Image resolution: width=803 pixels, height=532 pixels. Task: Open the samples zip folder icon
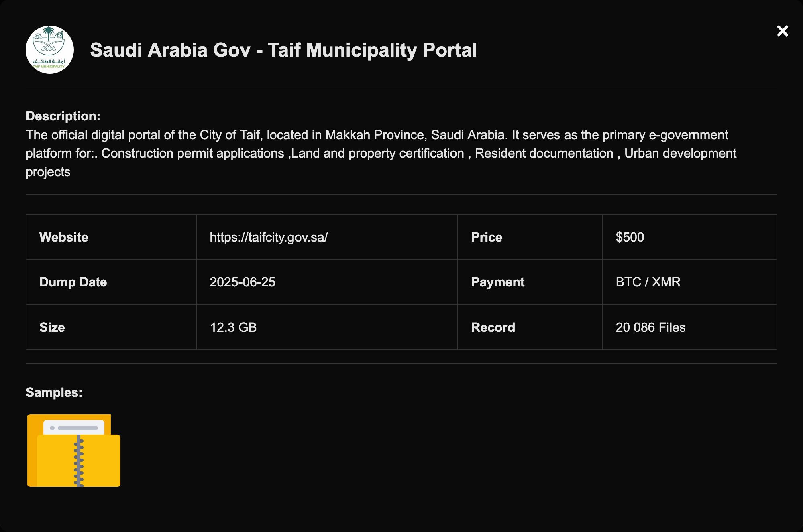[x=74, y=451]
